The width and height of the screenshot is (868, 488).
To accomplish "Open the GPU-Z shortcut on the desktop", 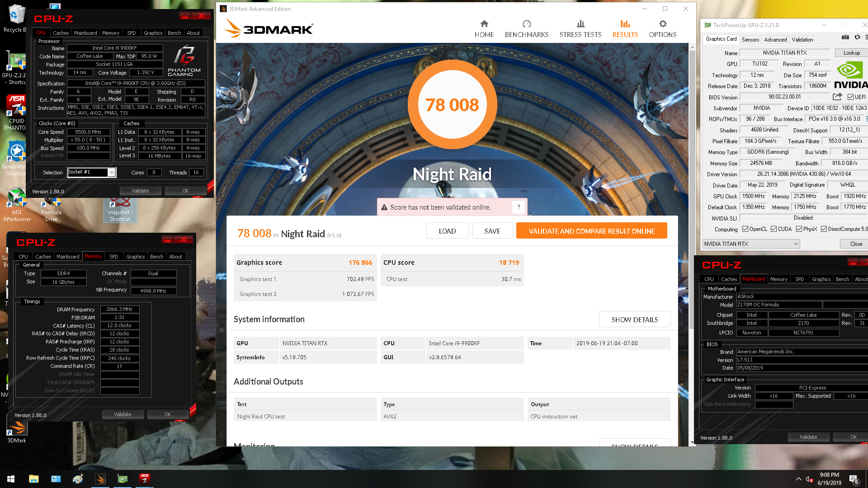I will point(16,68).
